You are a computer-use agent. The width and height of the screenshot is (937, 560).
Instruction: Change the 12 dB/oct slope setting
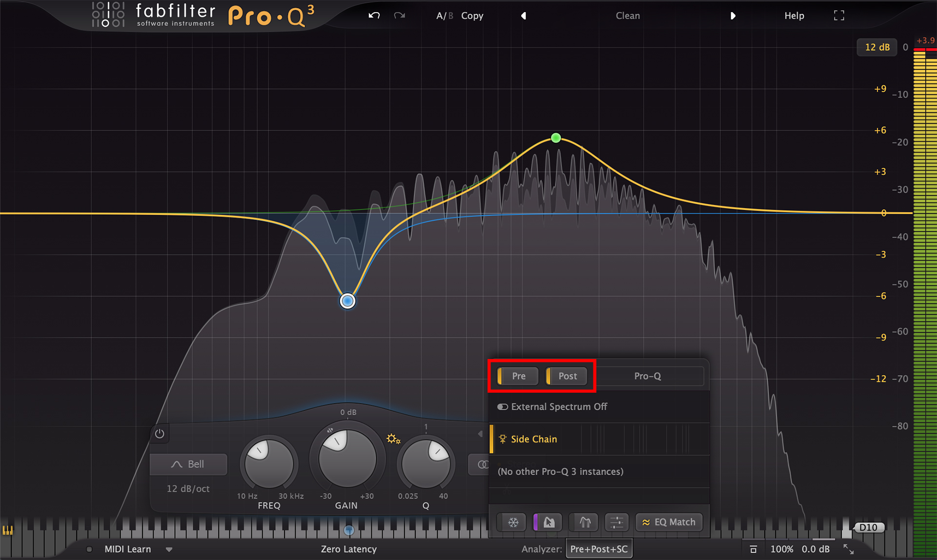coord(188,488)
